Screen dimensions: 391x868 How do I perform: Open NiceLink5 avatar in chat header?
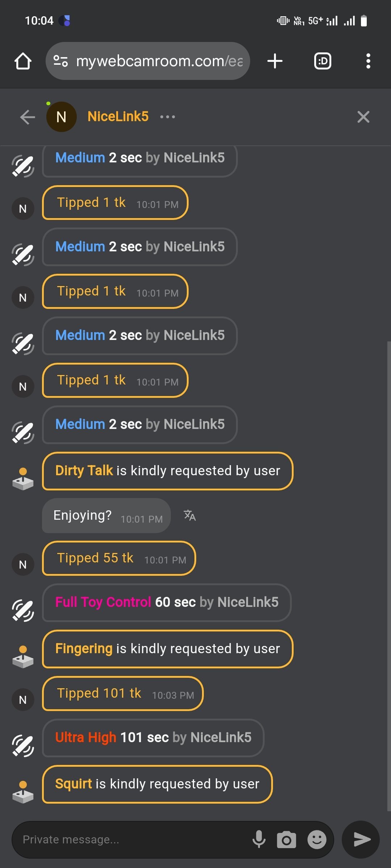pyautogui.click(x=61, y=117)
